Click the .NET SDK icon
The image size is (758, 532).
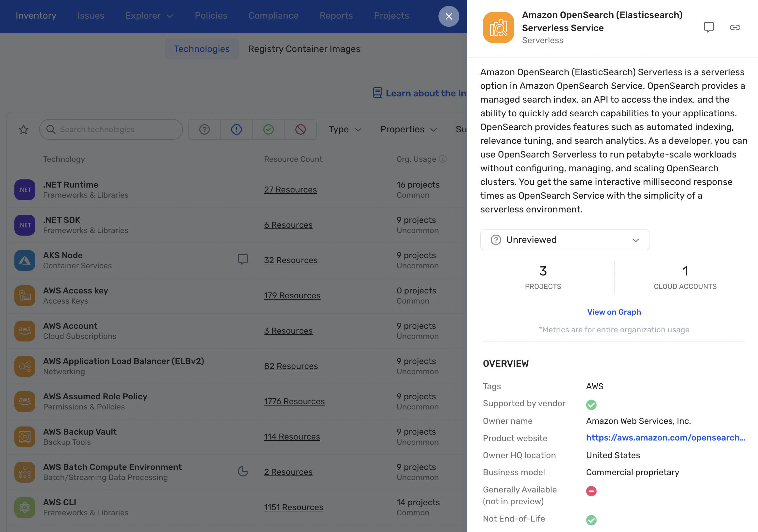click(x=25, y=225)
